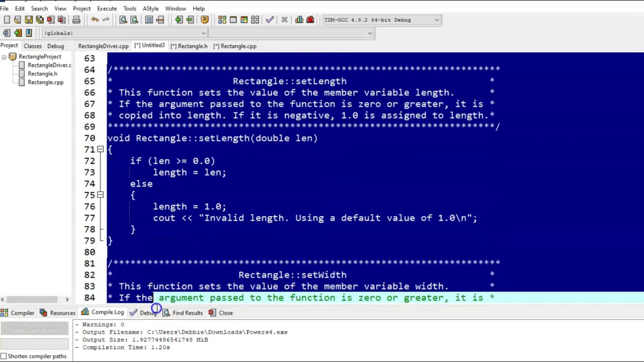The height and width of the screenshot is (362, 644).
Task: Click the project panel horizontal scrollbar thumb
Action: 31,299
